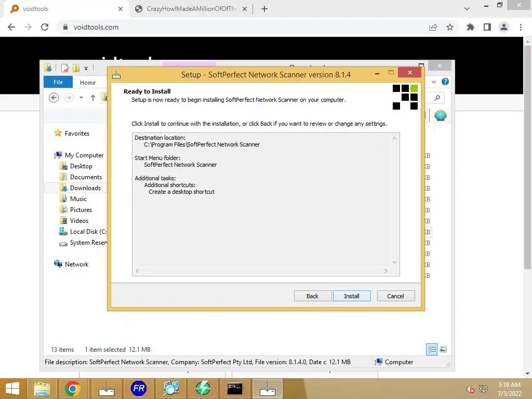Click the Install button in setup

point(352,296)
